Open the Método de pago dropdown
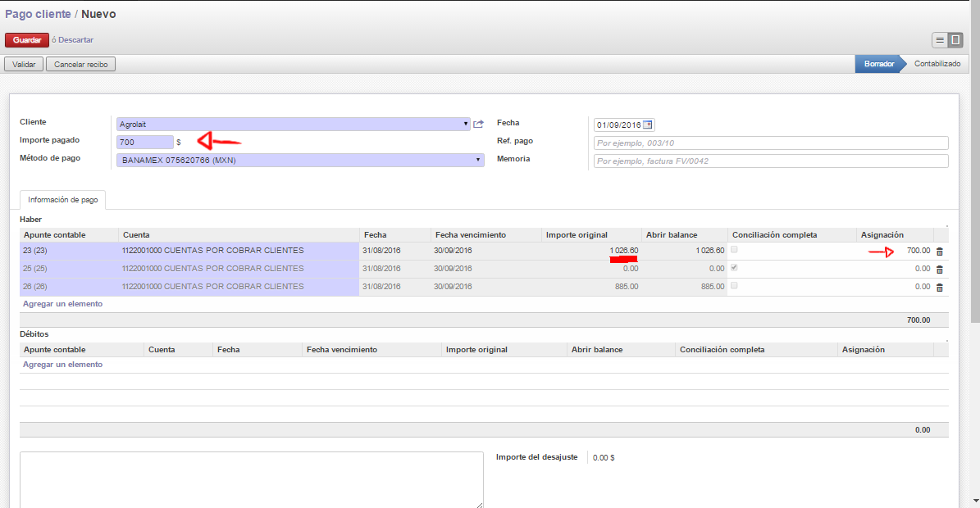 point(300,161)
